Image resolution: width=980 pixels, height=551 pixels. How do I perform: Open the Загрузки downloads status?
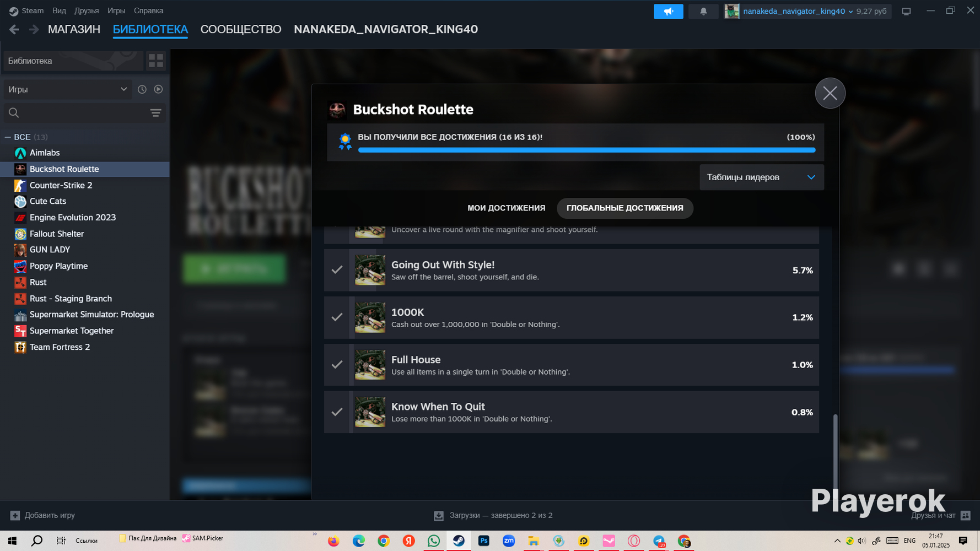pyautogui.click(x=501, y=515)
